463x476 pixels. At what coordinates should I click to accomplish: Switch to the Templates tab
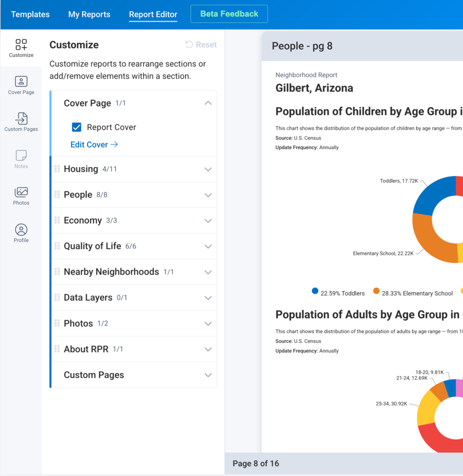[30, 14]
